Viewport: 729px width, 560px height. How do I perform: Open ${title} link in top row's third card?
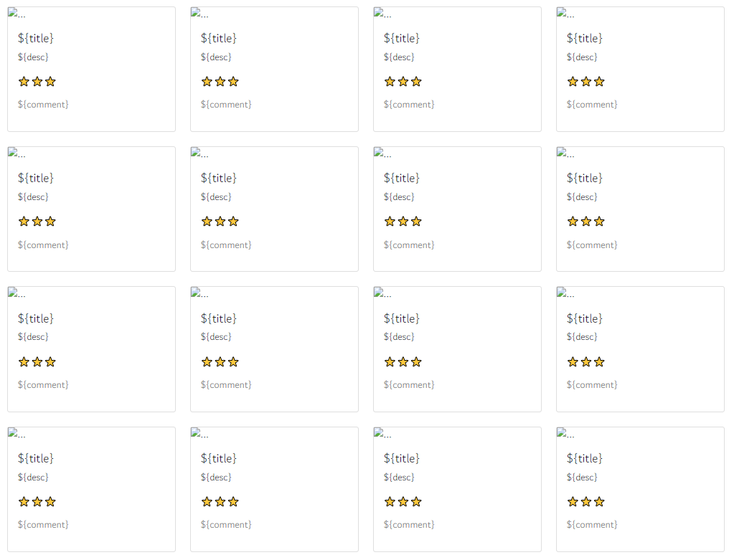[x=402, y=38]
